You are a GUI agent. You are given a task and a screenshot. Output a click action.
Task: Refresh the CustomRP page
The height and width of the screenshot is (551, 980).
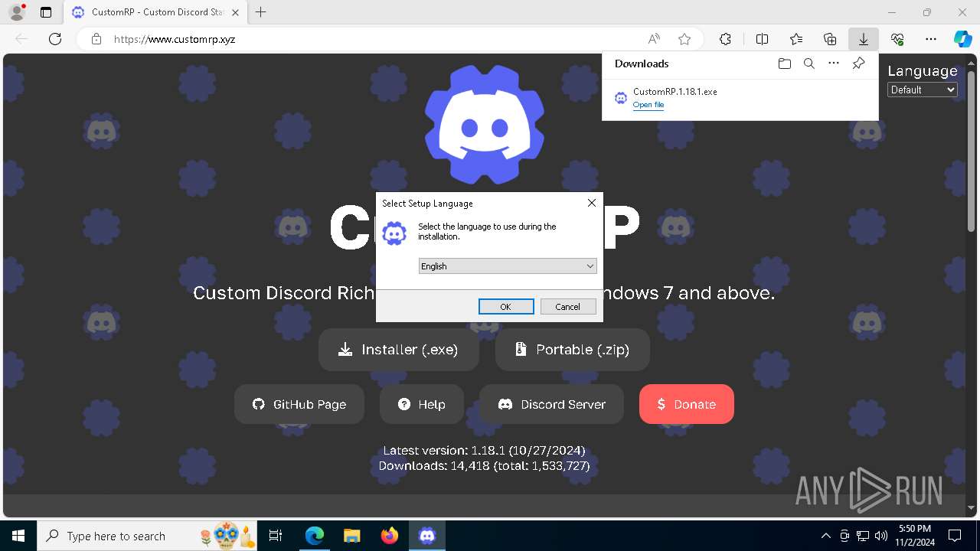tap(55, 39)
